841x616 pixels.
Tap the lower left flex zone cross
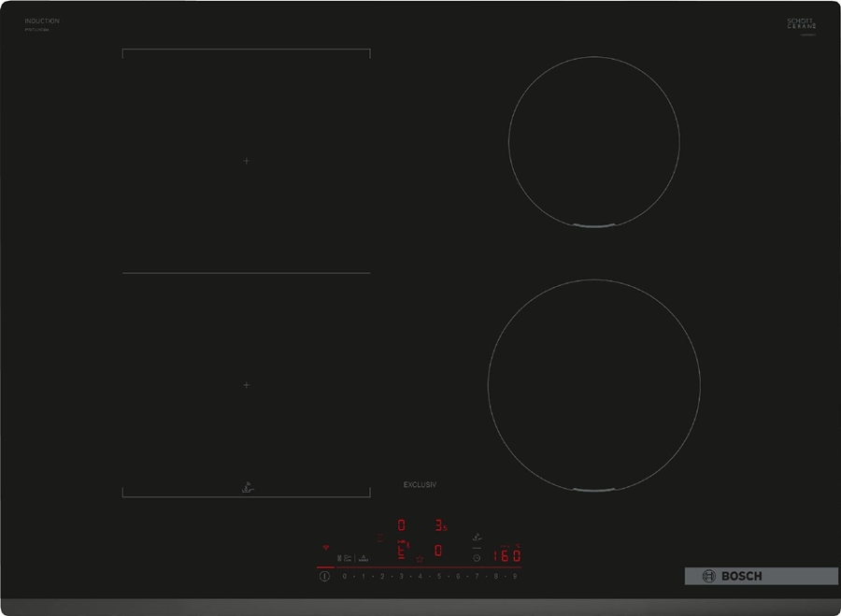click(247, 384)
